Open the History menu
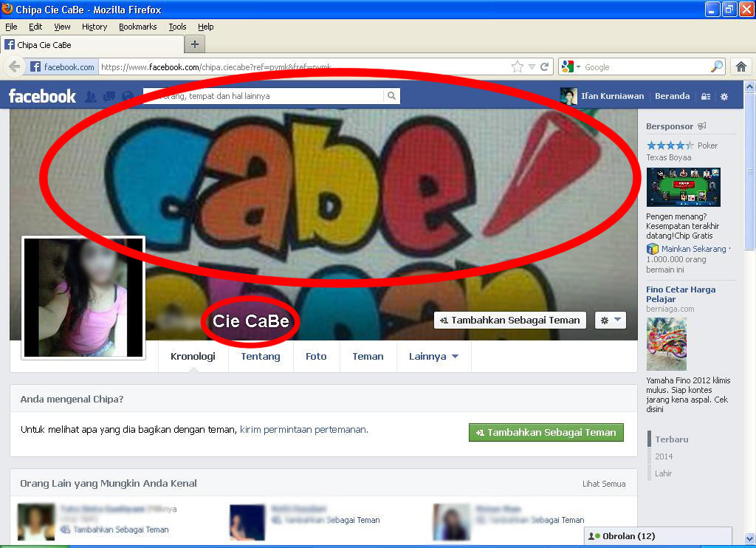 point(94,27)
